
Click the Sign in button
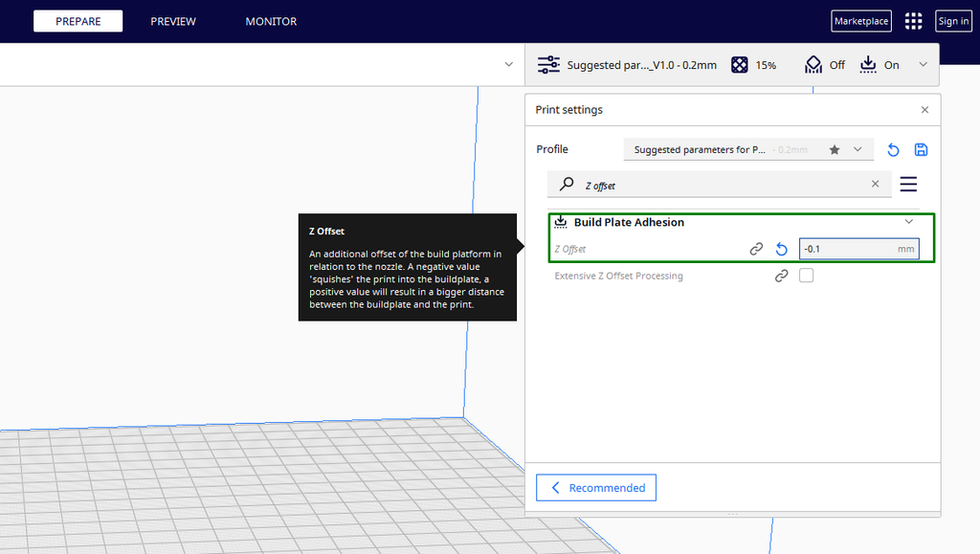pos(953,21)
